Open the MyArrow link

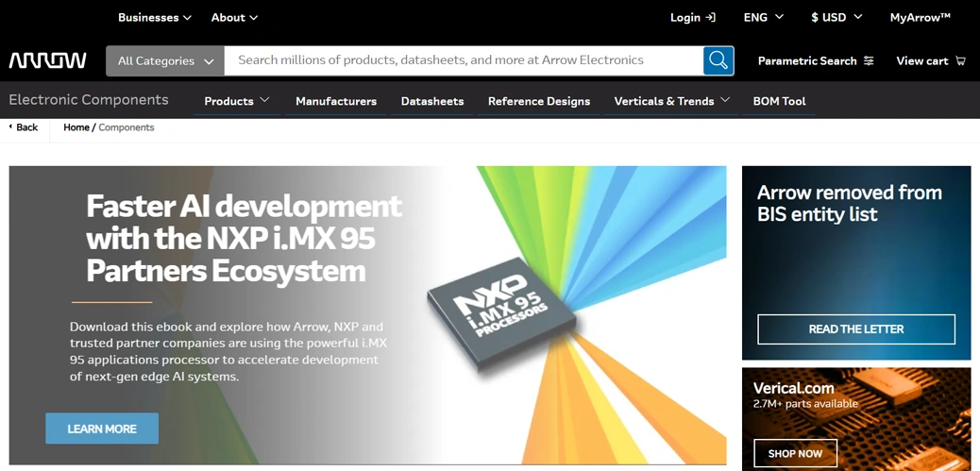pos(920,18)
